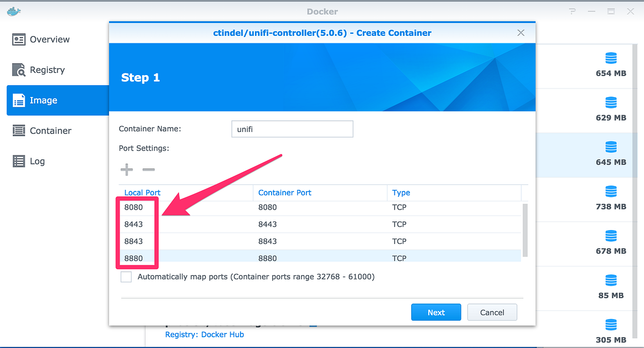Screen dimensions: 644x348
Task: Enable automatic port mapping
Action: [126, 277]
